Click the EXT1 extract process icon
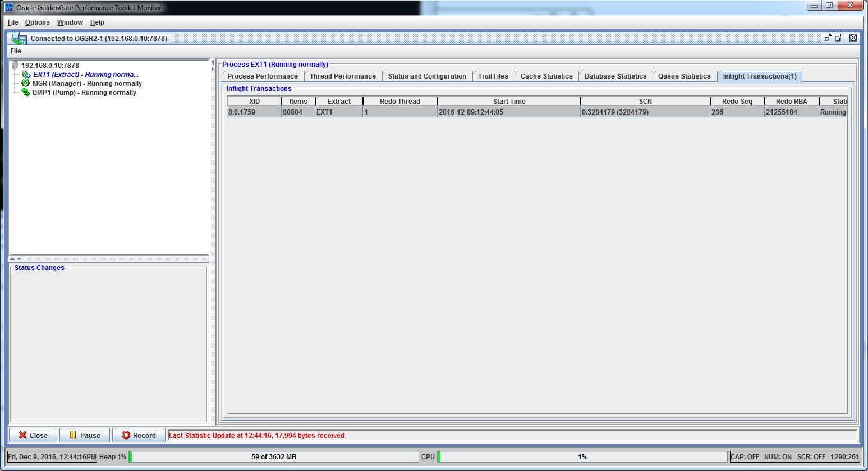868x471 pixels. 26,74
